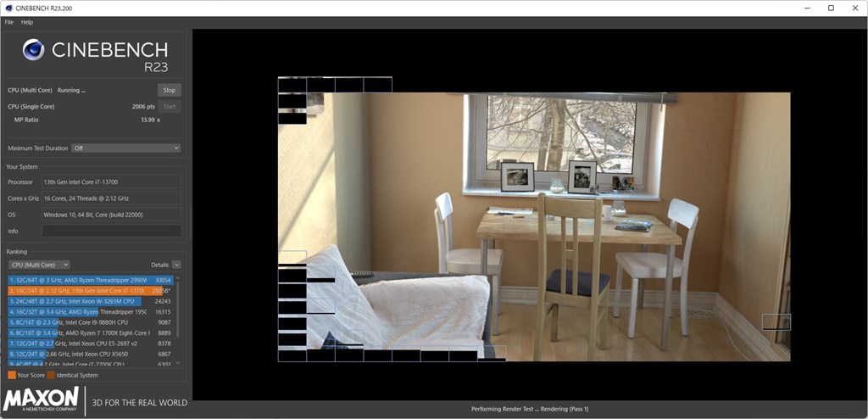868x419 pixels.
Task: Click the Identical System legend swatch
Action: (x=50, y=375)
